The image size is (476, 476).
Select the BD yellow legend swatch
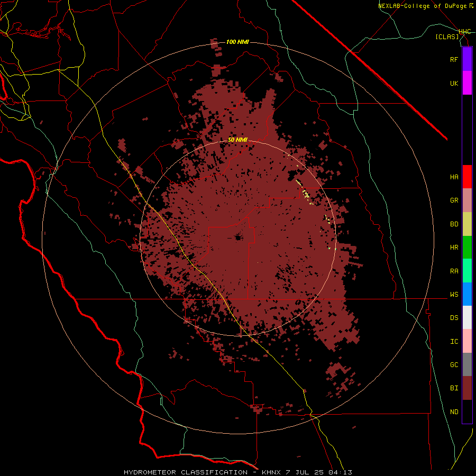coord(467,224)
